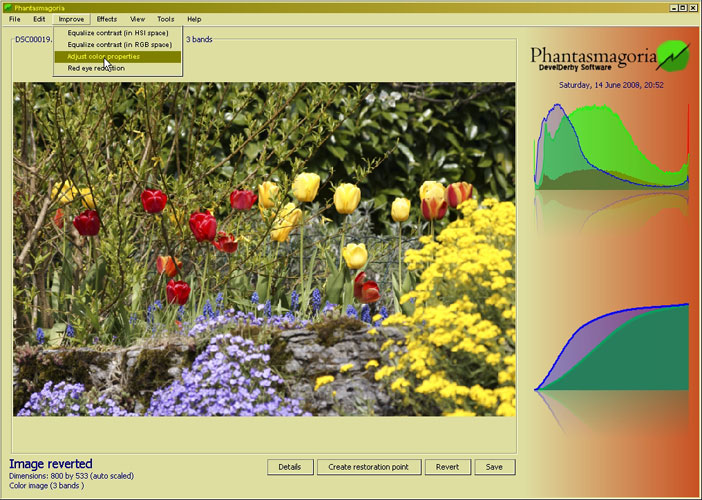Select Adjust color properties menu entry
The image size is (702, 500).
tap(118, 56)
